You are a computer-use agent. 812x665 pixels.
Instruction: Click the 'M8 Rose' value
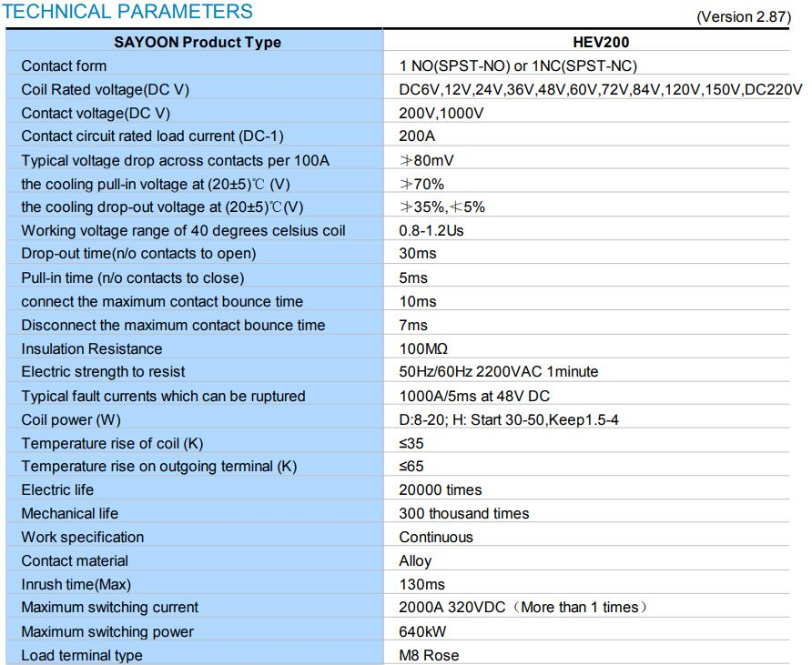[429, 655]
